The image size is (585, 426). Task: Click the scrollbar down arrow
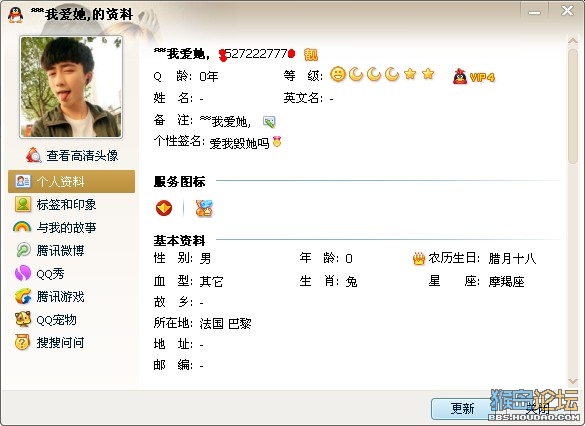click(x=573, y=381)
